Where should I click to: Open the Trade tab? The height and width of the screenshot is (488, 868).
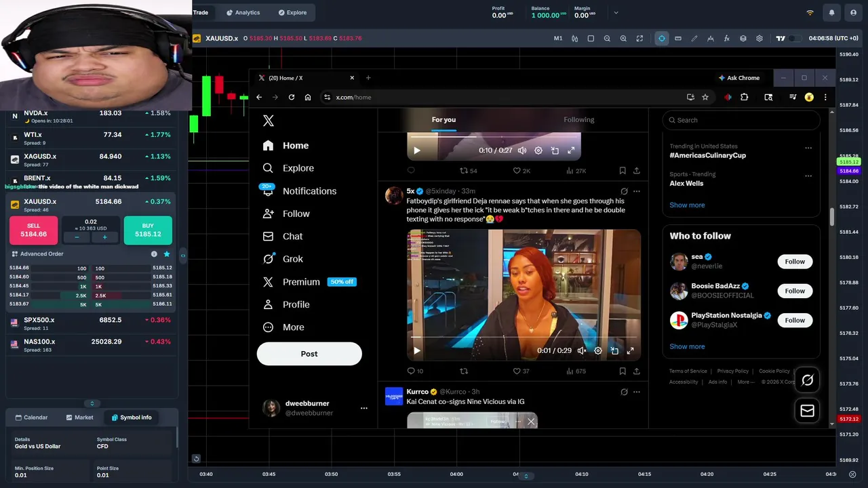201,12
